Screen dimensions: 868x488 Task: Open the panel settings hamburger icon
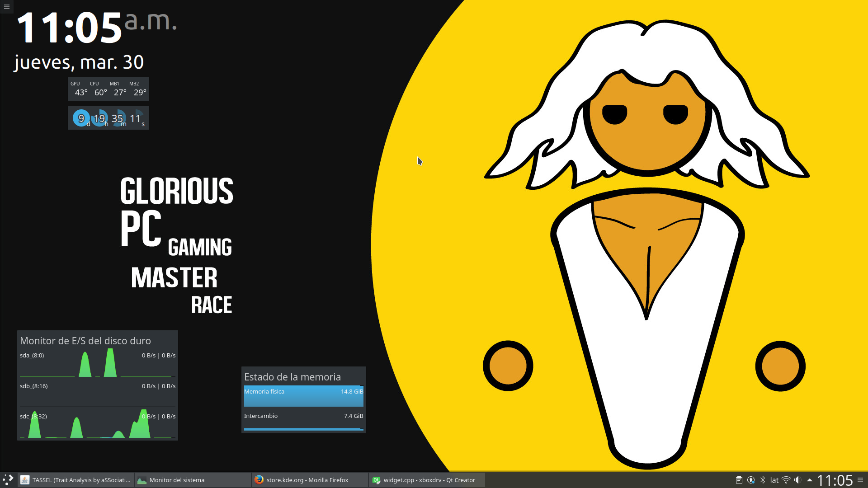[860, 480]
